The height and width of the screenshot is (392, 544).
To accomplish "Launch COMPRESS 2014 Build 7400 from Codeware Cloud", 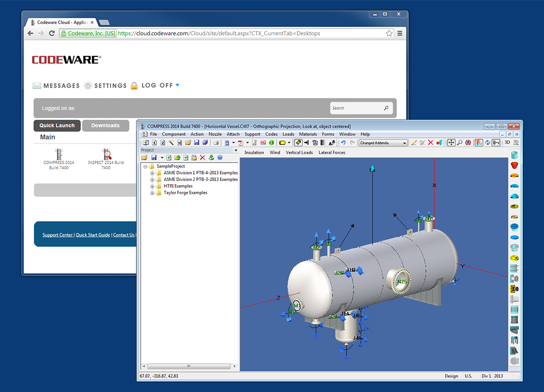I will [x=59, y=159].
